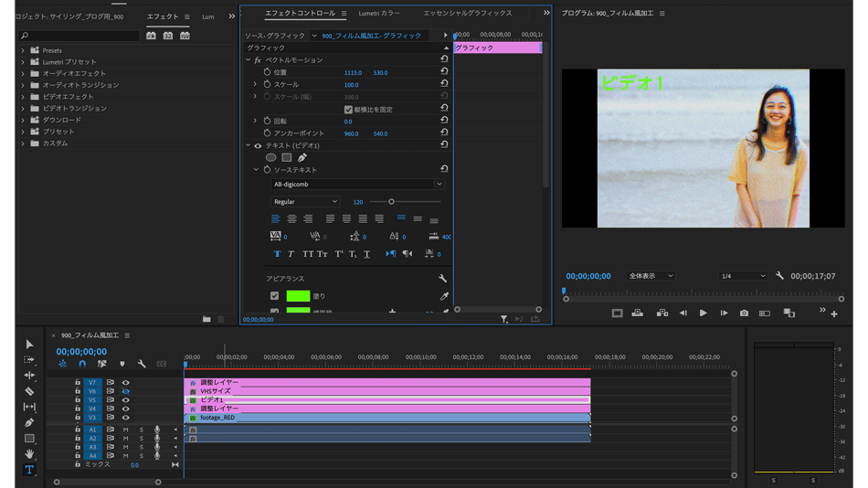The height and width of the screenshot is (488, 868).
Task: Toggle visibility of track V6
Action: 126,391
